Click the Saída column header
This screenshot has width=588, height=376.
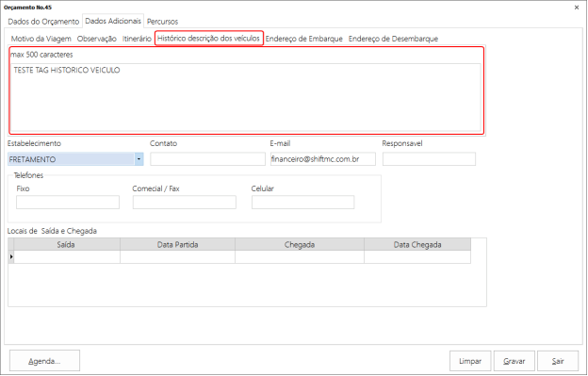(67, 244)
